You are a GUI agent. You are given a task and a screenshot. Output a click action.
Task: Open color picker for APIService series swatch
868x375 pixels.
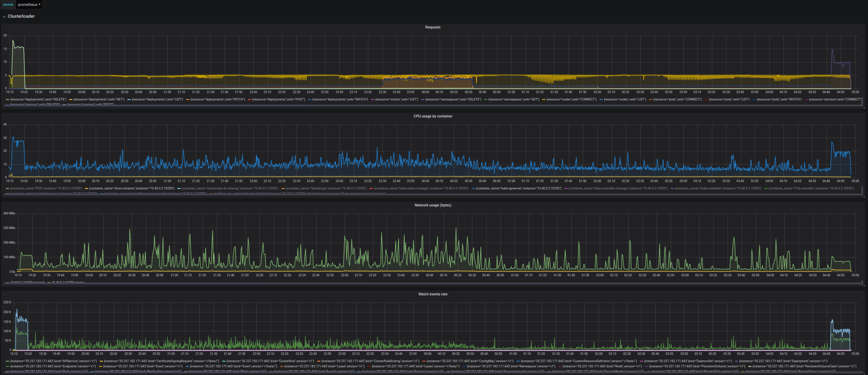[8, 361]
